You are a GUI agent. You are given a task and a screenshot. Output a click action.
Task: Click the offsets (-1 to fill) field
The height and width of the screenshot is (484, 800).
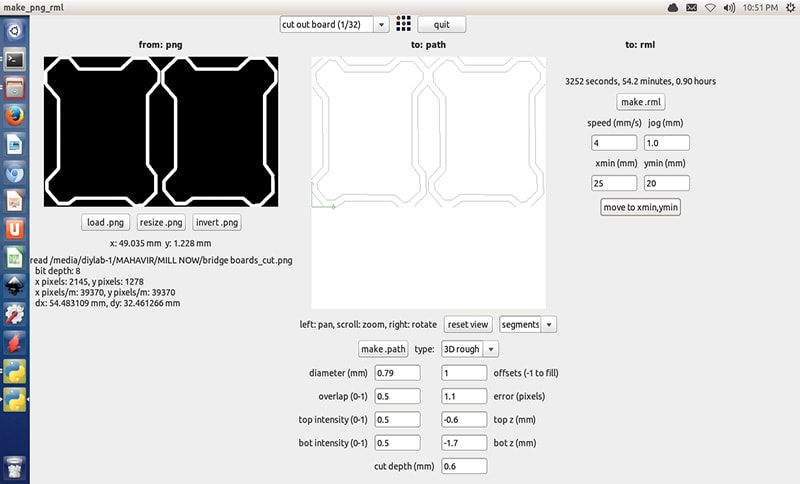click(x=464, y=373)
